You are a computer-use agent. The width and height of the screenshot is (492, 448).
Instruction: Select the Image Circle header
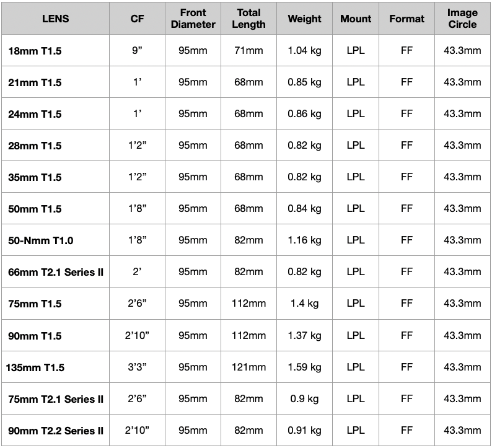(x=462, y=19)
